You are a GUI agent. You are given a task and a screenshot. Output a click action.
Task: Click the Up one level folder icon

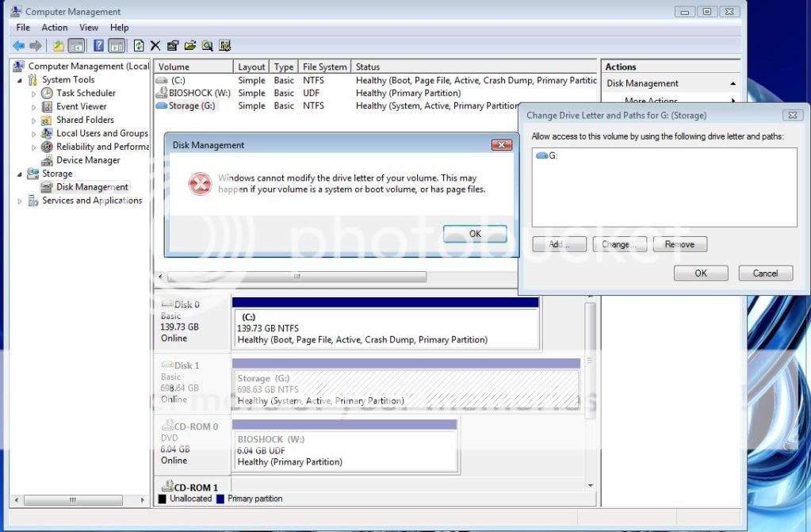59,46
